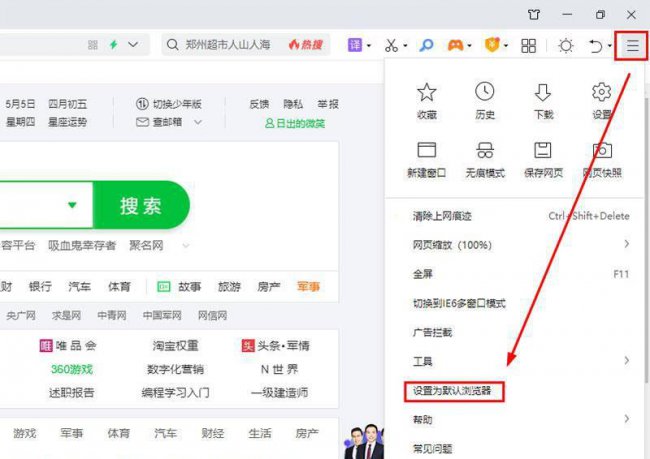
Task: Open 帮助 help submenu
Action: pyautogui.click(x=515, y=420)
